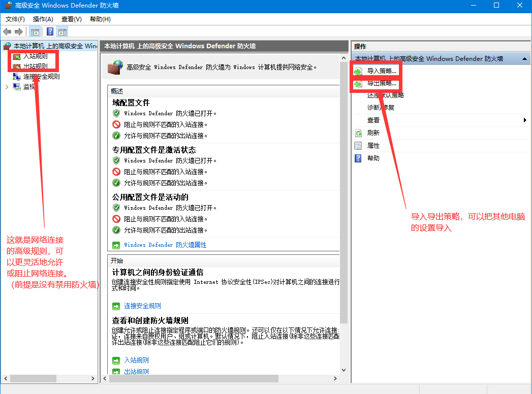Click the 操作 pane title
Screen dimensions: 532x394
click(360, 46)
